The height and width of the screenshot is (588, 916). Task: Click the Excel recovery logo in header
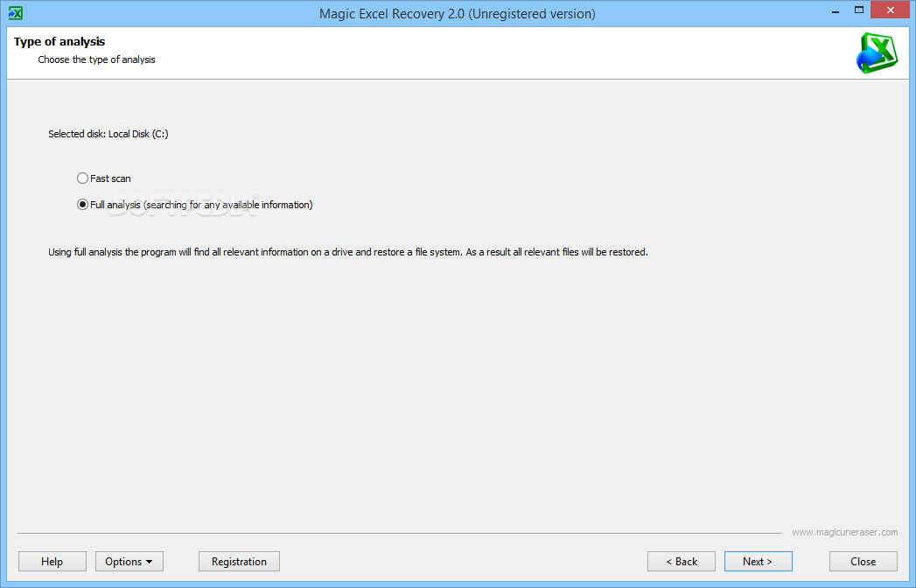(877, 53)
